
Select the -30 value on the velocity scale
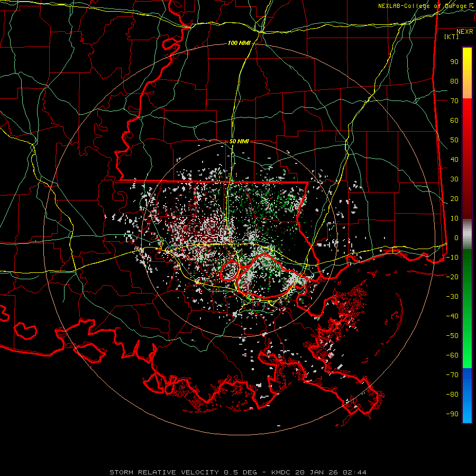coord(452,297)
